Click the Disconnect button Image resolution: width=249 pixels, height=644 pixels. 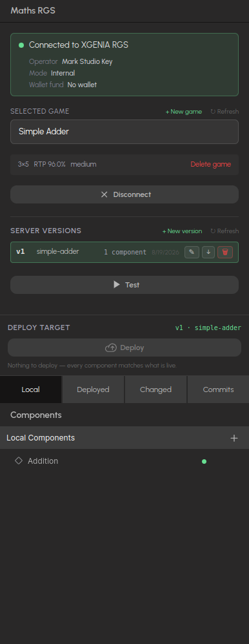pos(124,194)
